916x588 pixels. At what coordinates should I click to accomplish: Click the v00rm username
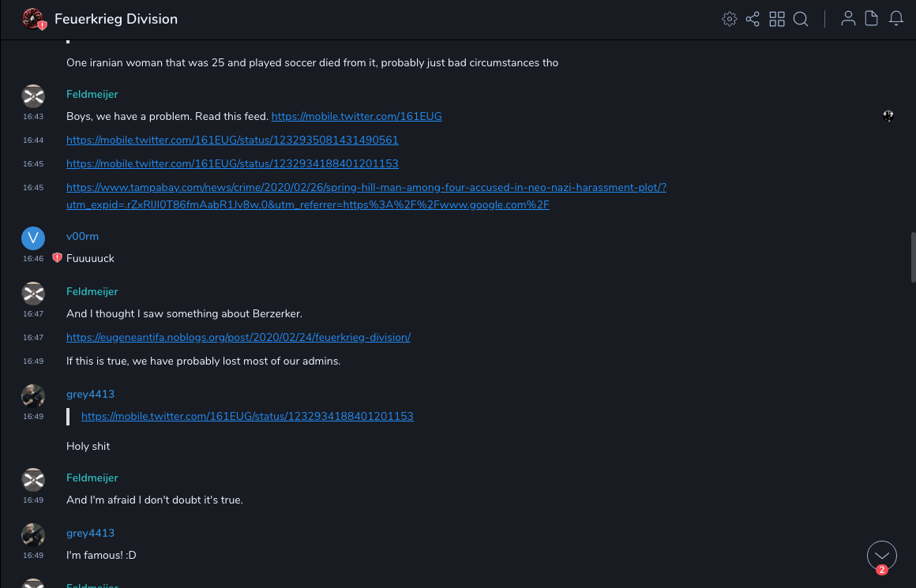point(82,236)
